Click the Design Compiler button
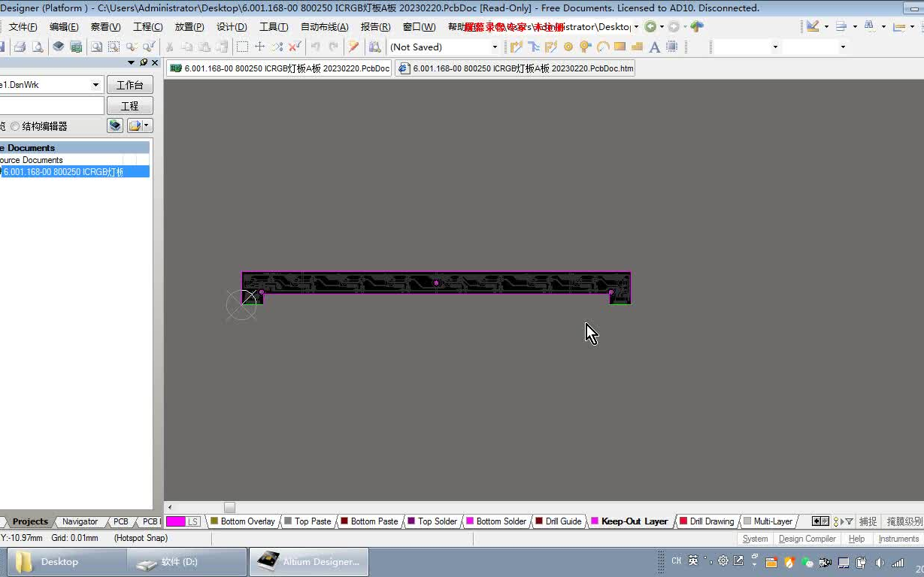 pyautogui.click(x=807, y=539)
